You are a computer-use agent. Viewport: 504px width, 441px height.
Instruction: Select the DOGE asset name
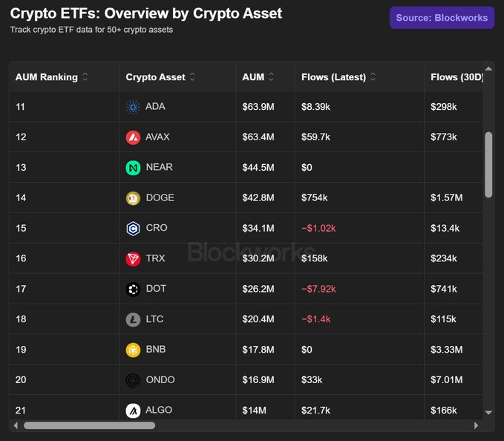click(160, 197)
